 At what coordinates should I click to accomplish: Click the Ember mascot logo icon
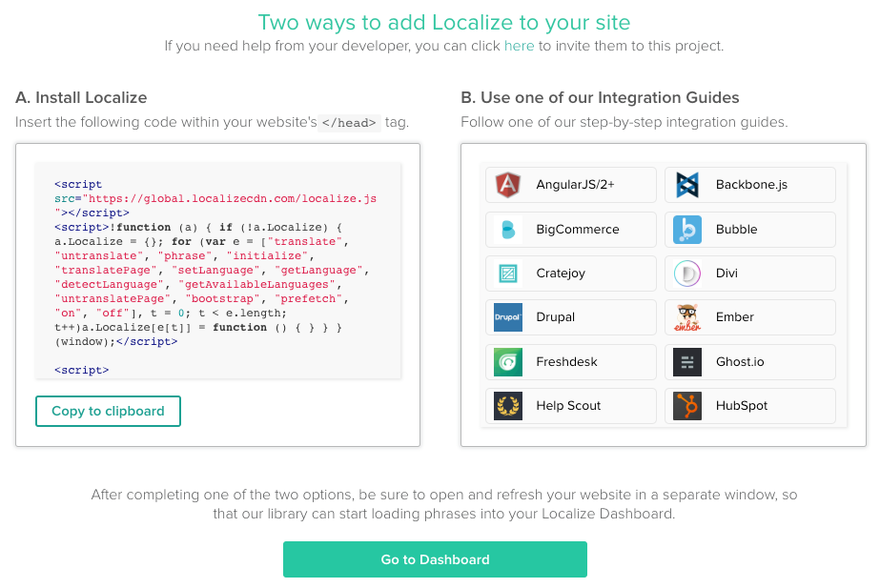pyautogui.click(x=687, y=317)
